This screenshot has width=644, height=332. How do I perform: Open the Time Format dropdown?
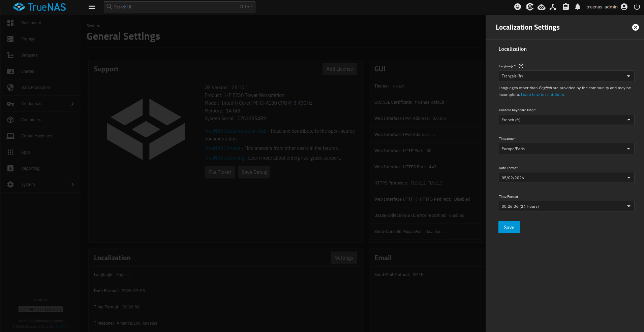coord(566,206)
